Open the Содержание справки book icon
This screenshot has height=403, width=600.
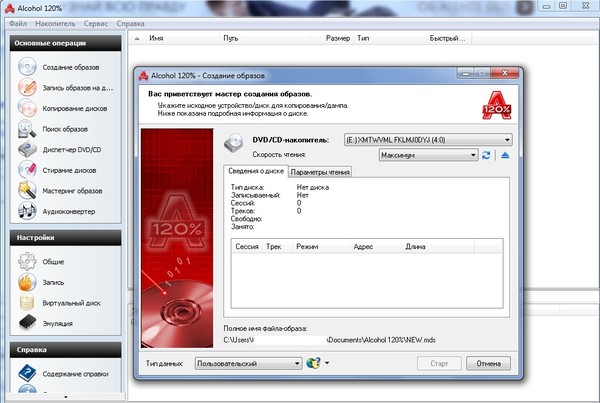[27, 373]
